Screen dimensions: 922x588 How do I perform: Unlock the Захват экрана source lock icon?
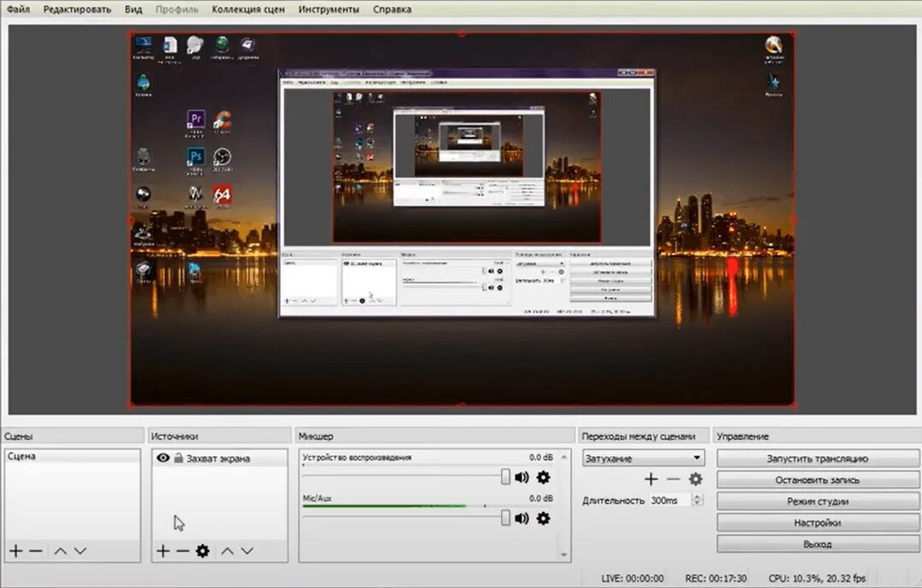click(178, 457)
